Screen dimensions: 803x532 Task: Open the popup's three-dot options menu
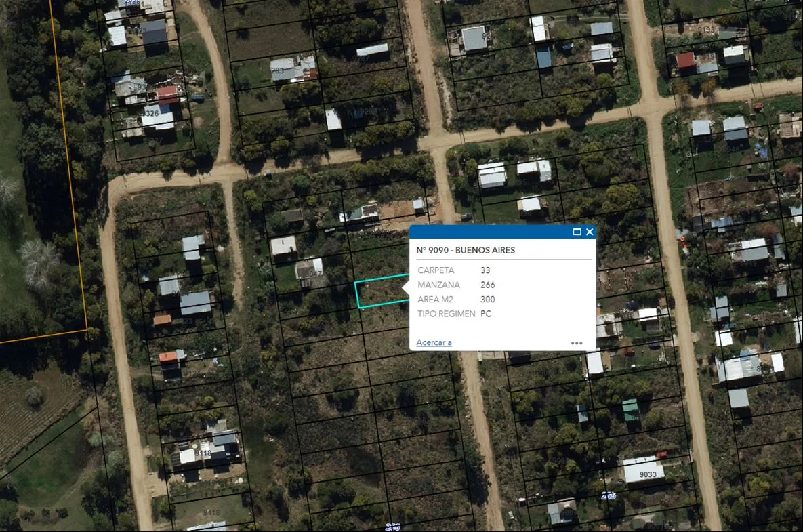[x=577, y=343]
